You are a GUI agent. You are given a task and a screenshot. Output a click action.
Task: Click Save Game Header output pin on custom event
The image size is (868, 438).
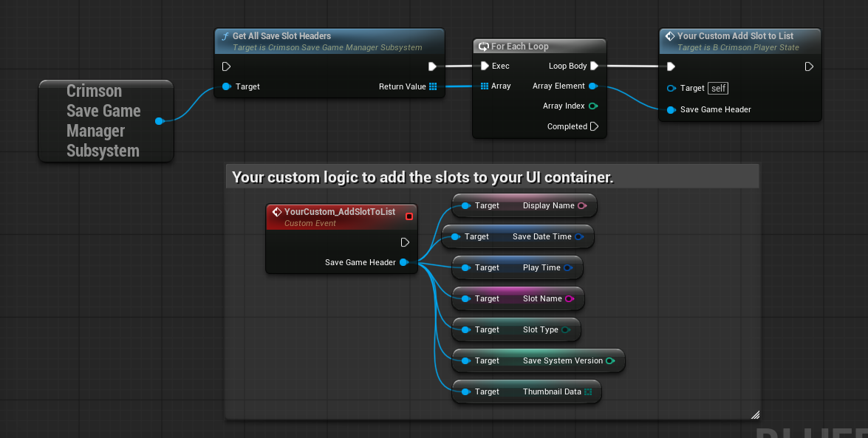click(404, 262)
